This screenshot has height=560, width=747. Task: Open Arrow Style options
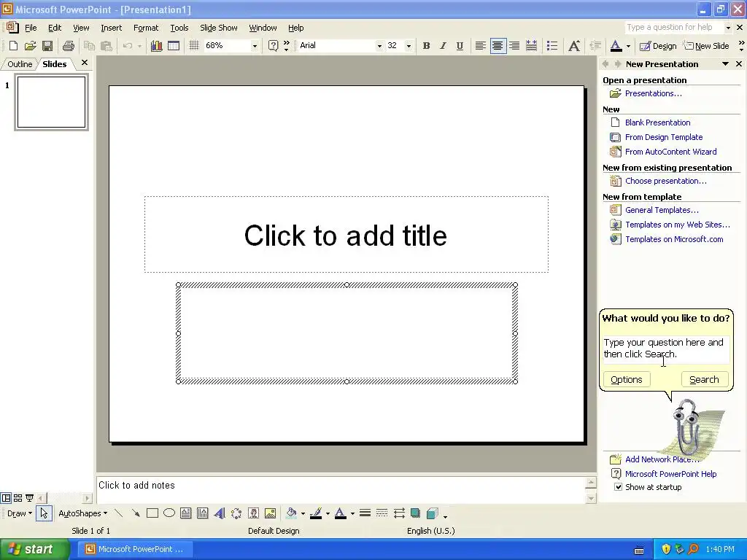click(399, 513)
